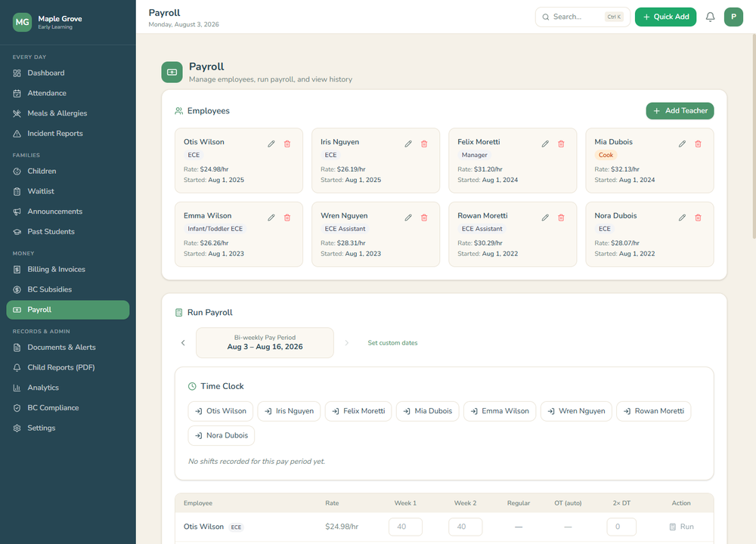Image resolution: width=756 pixels, height=544 pixels.
Task: Click Set custom dates link
Action: click(392, 343)
